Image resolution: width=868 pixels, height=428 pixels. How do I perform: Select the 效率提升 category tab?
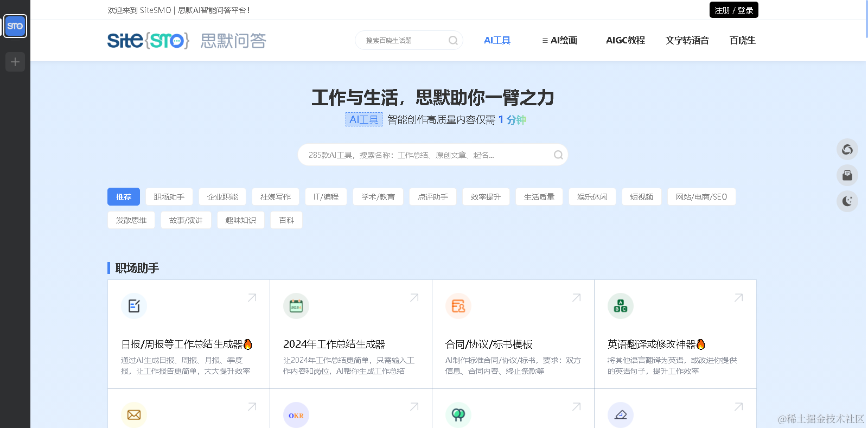click(486, 197)
